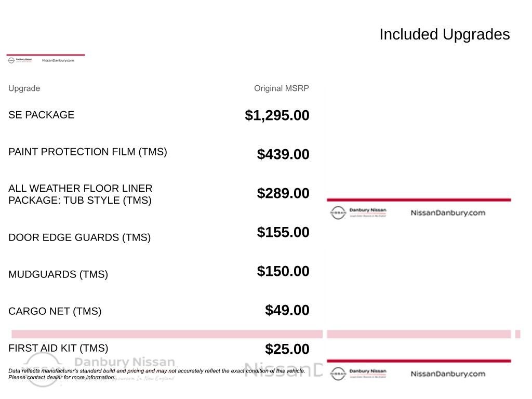Select PAINT PROTECTION FILM (TMS) entry
Viewport: 532px width, 399px height.
pyautogui.click(x=87, y=152)
